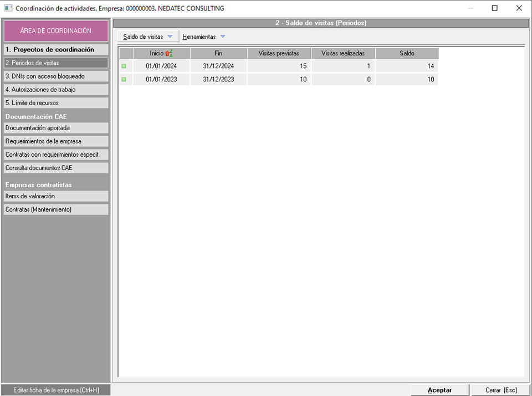Click the green status square for 2024 row
The height and width of the screenshot is (396, 532).
click(x=124, y=66)
